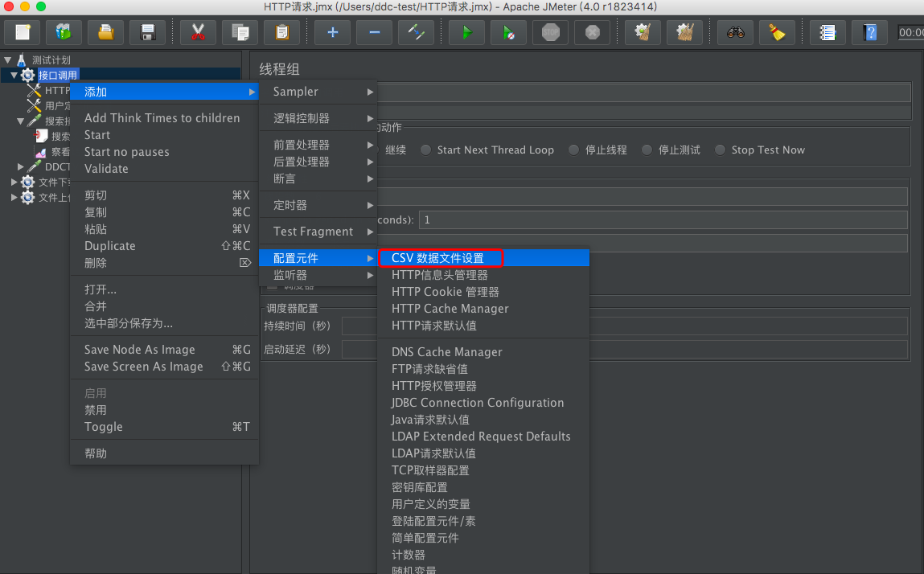Viewport: 924px width, 574px height.
Task: Click the Toggle enable/disable toolbar icon
Action: pyautogui.click(x=416, y=32)
